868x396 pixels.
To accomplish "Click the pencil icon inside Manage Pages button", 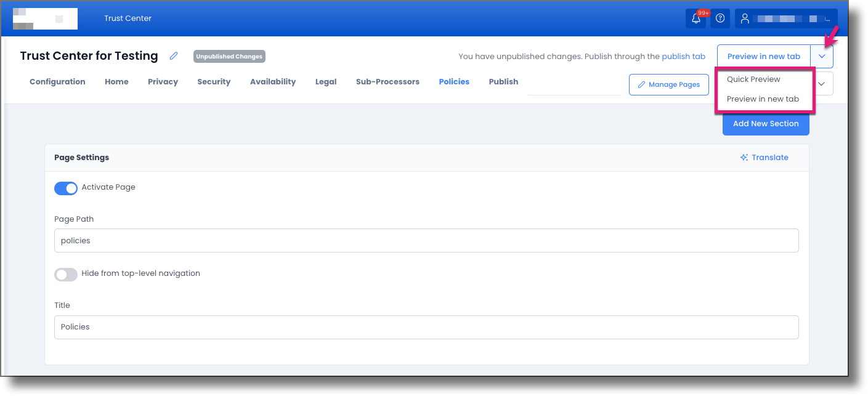I will point(642,84).
